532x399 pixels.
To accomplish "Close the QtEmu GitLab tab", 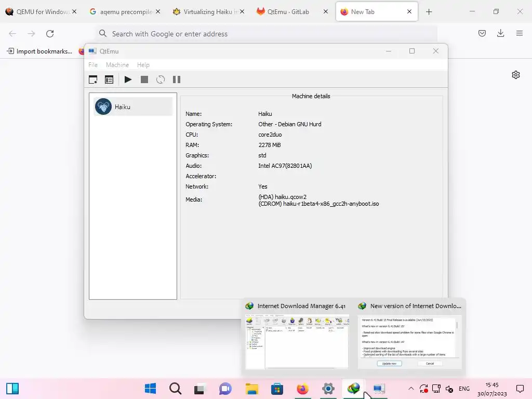I will point(326,11).
